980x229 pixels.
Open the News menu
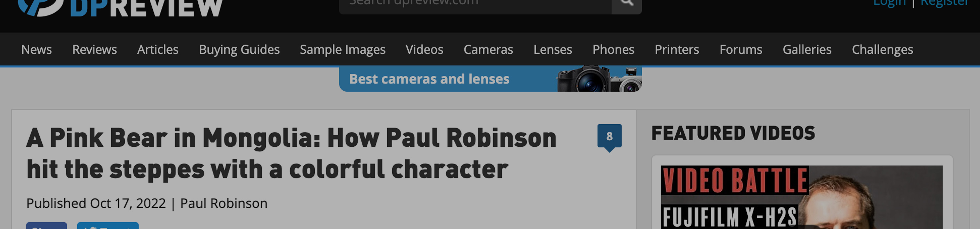[x=36, y=50]
